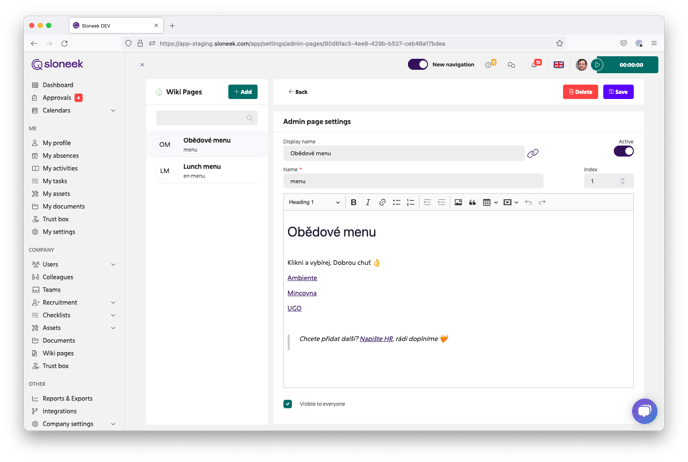Open the table options dropdown arrow
This screenshot has width=688, height=462.
click(x=496, y=202)
